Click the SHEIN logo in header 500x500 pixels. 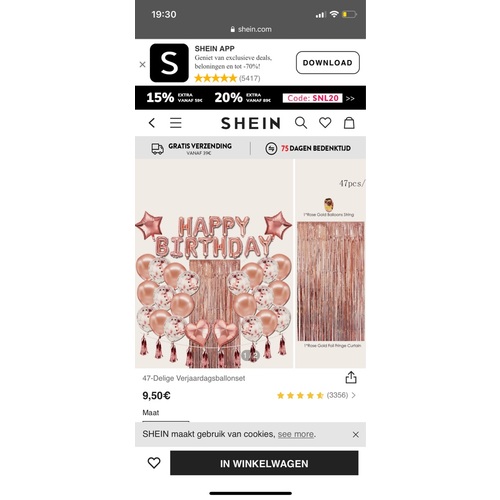tap(251, 123)
